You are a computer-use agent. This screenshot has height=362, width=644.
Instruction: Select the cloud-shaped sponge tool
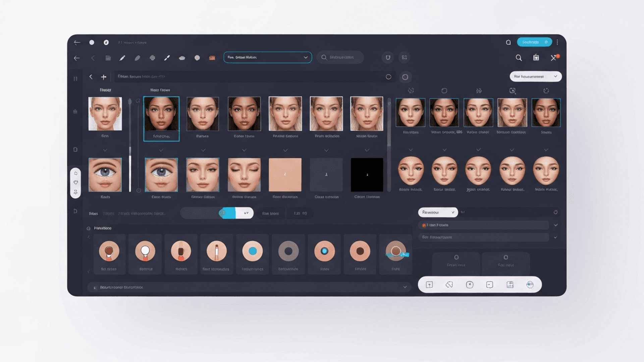click(x=182, y=58)
